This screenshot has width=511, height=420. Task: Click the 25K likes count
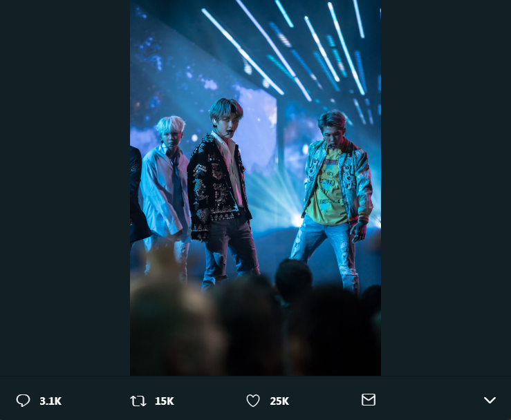point(279,401)
